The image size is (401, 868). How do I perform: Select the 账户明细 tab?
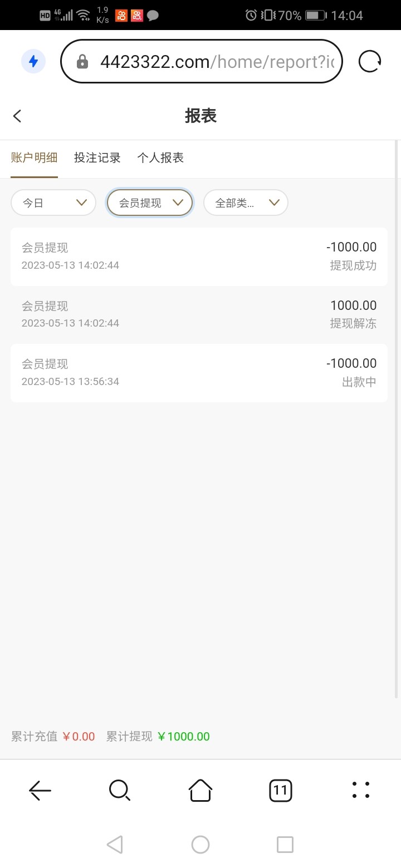[35, 158]
